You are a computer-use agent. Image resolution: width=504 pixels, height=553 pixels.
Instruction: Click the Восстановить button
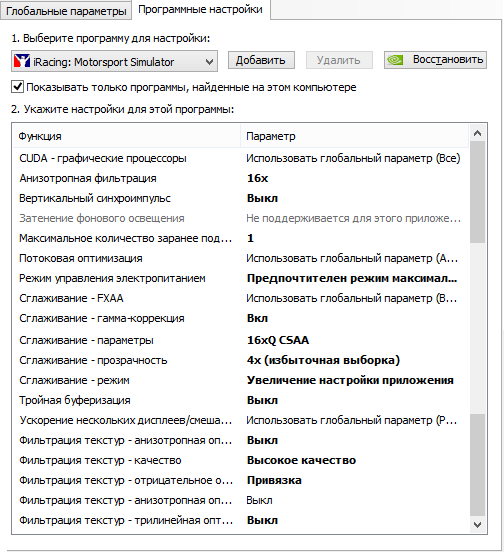(x=435, y=60)
